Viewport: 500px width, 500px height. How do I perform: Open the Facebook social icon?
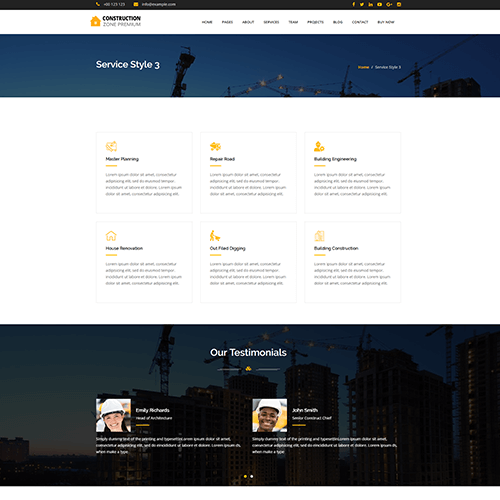354,4
